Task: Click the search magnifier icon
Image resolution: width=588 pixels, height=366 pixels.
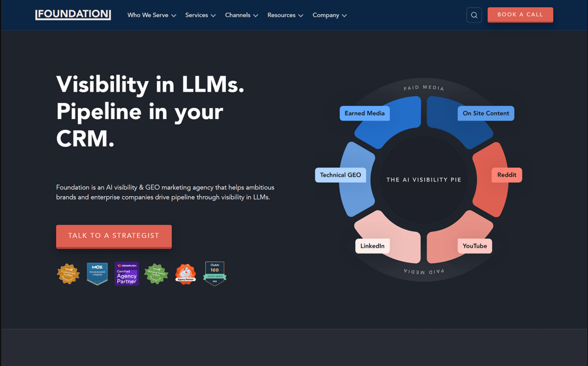Action: tap(474, 15)
